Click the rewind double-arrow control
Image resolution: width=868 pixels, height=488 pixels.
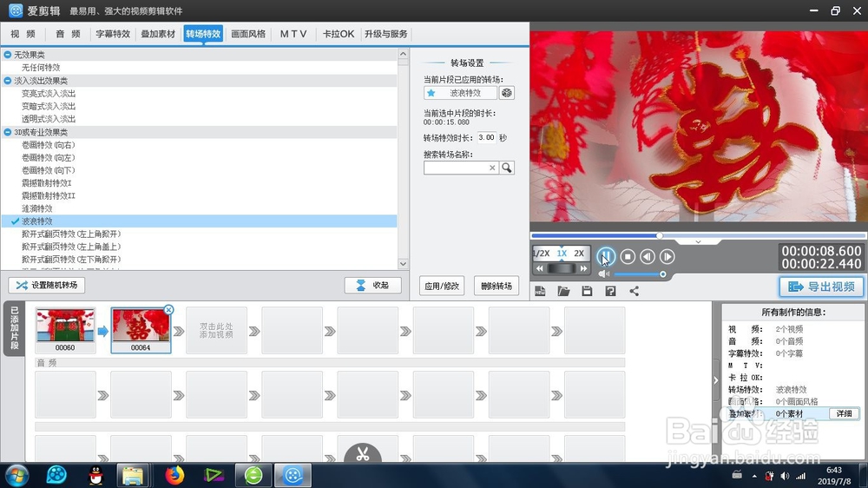pos(540,268)
